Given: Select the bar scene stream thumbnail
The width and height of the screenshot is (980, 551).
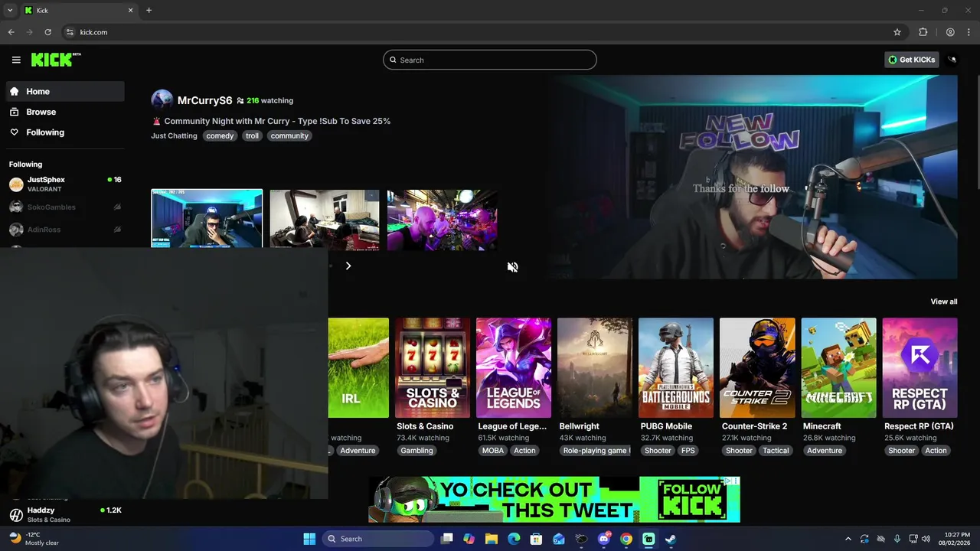Looking at the screenshot, I should click(442, 220).
